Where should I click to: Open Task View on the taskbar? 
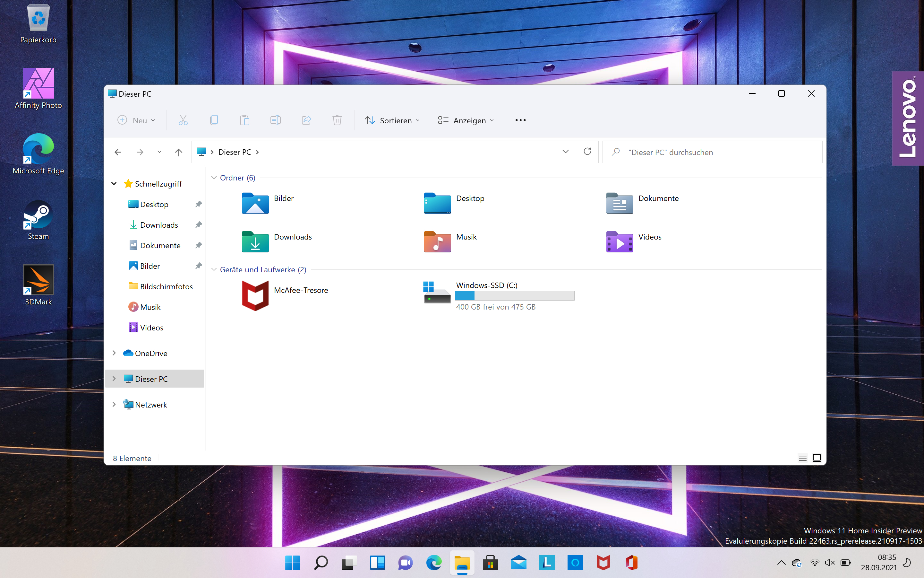[x=349, y=563]
